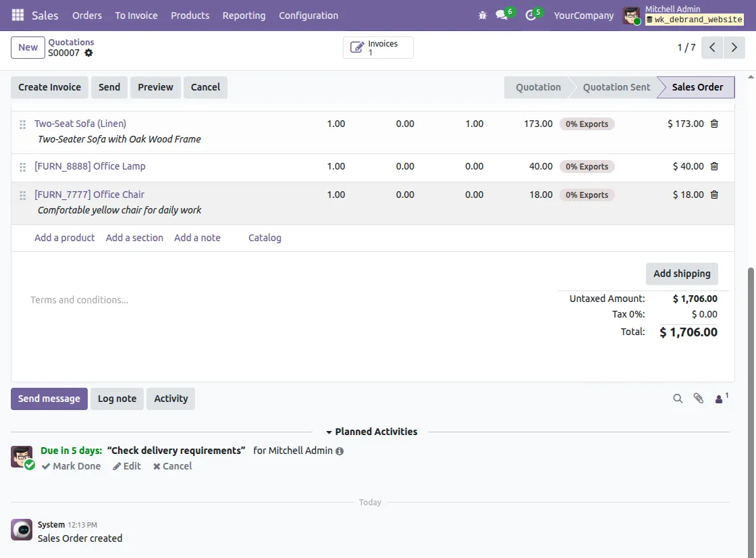Open the debug bug tools

483,15
